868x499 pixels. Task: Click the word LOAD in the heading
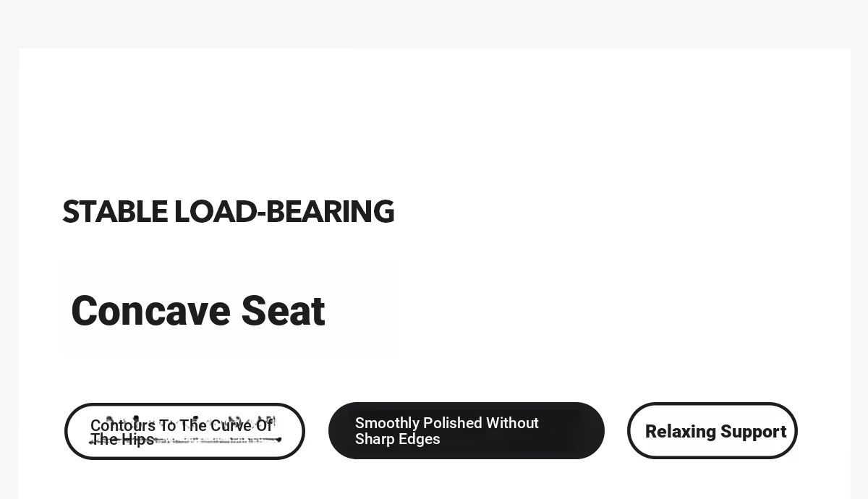coord(216,212)
